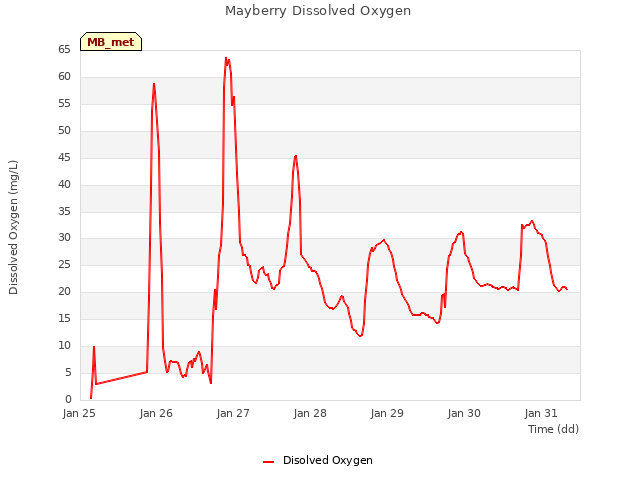Click the Jan 26 x-axis label
The image size is (640, 480).
156,413
